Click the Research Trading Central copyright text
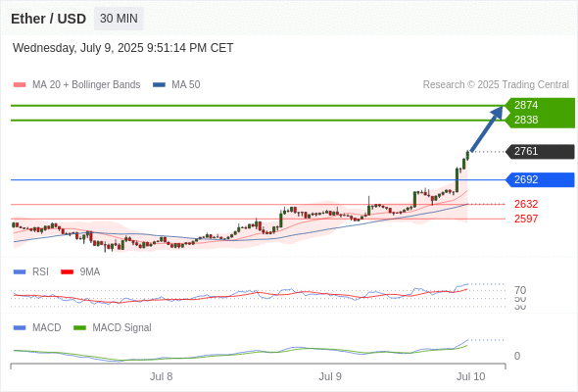Viewport: 578px width, 392px height. tap(496, 85)
